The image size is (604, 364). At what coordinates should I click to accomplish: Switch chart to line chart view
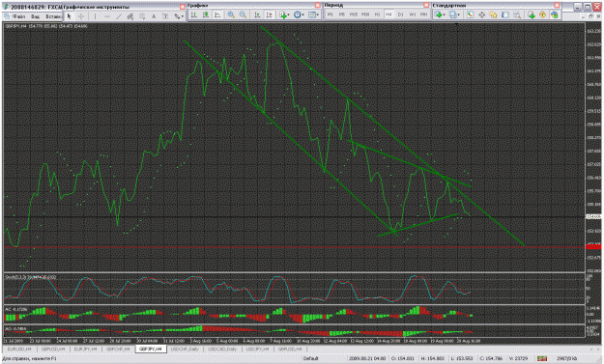click(x=217, y=14)
